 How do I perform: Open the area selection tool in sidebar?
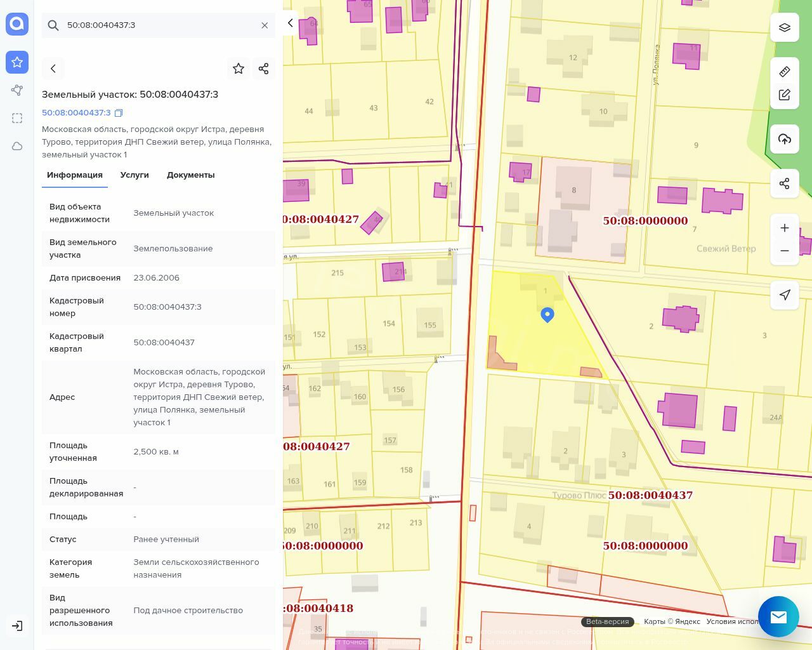(x=17, y=118)
